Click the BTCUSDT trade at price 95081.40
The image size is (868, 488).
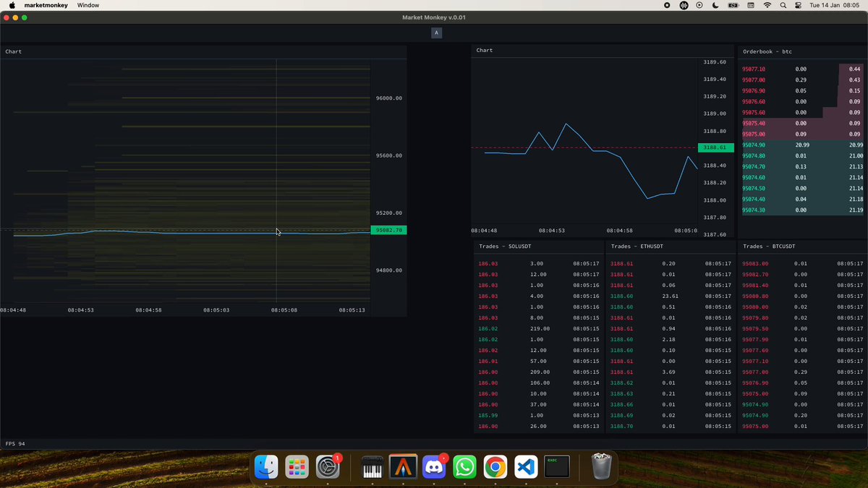pos(803,286)
